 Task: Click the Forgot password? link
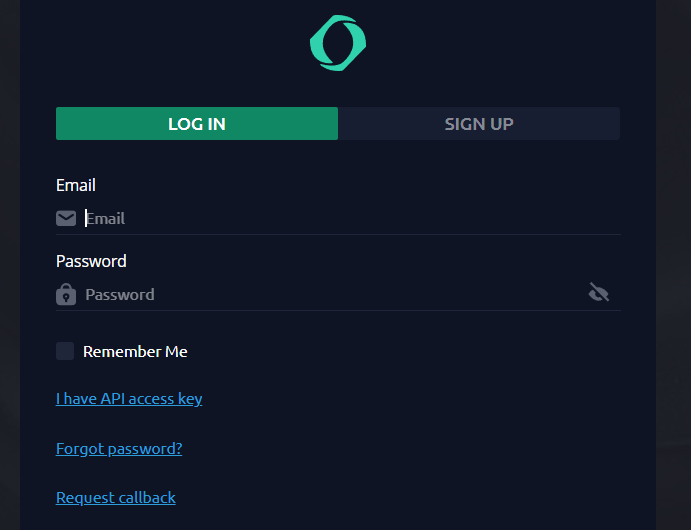coord(119,449)
